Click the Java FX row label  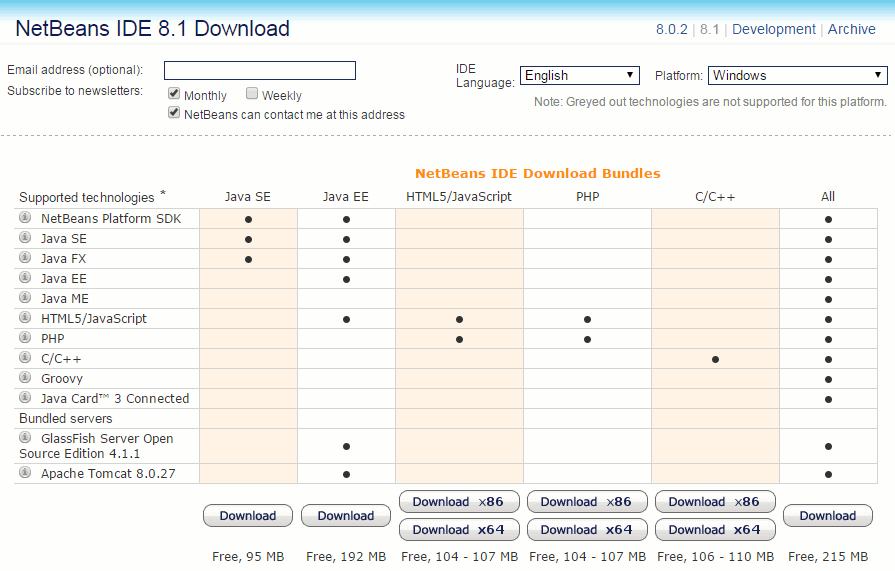click(63, 259)
